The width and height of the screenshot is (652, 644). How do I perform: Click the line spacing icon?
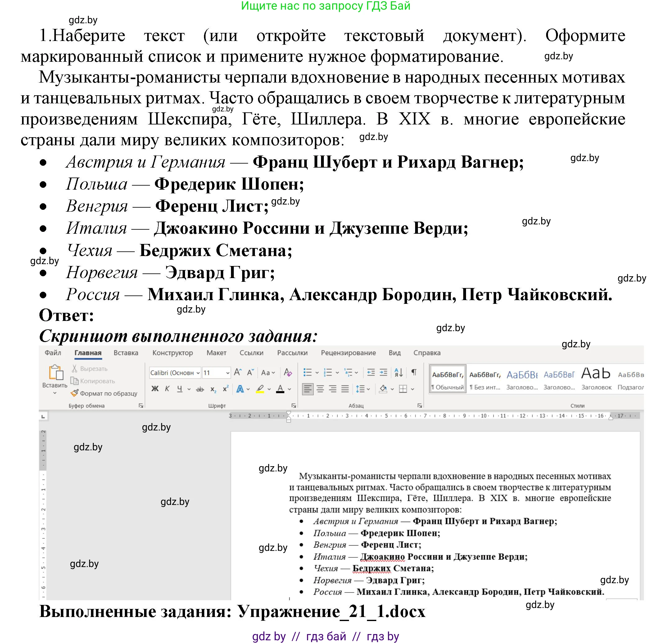[x=360, y=389]
